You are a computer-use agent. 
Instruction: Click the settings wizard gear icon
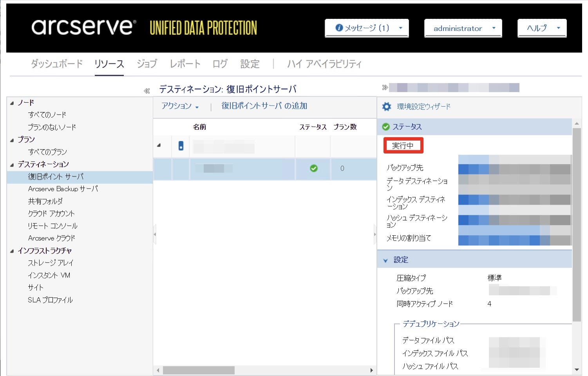coord(386,107)
